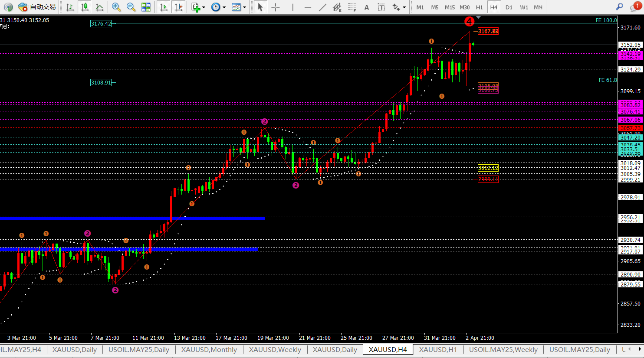644x358 pixels.
Task: Open the search magnifier icon
Action: click(x=619, y=7)
